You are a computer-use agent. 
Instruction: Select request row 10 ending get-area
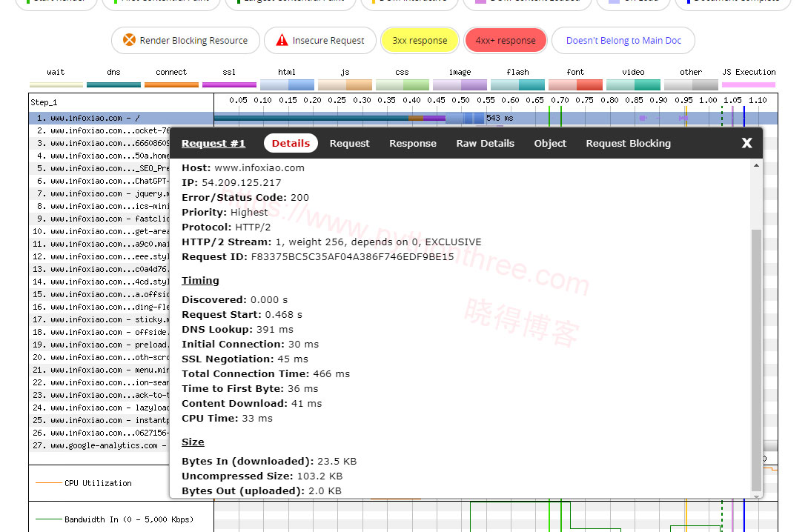(99, 232)
